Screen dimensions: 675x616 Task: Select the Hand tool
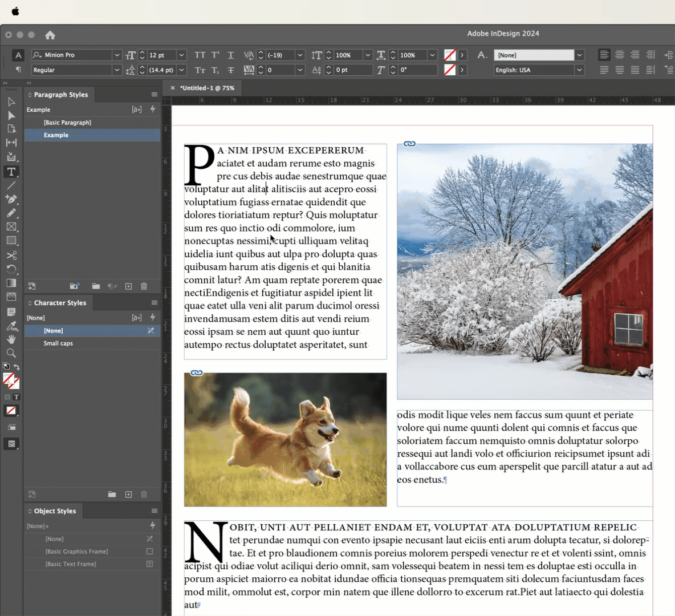point(11,339)
